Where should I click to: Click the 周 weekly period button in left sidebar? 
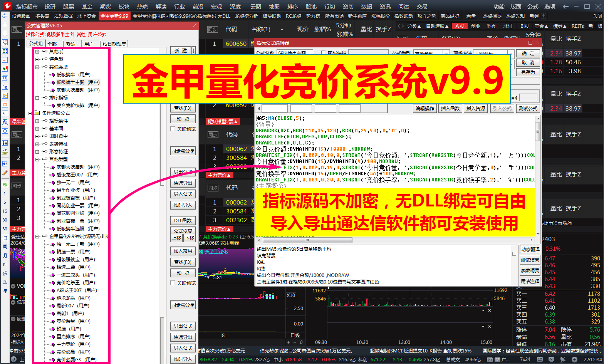[5, 247]
